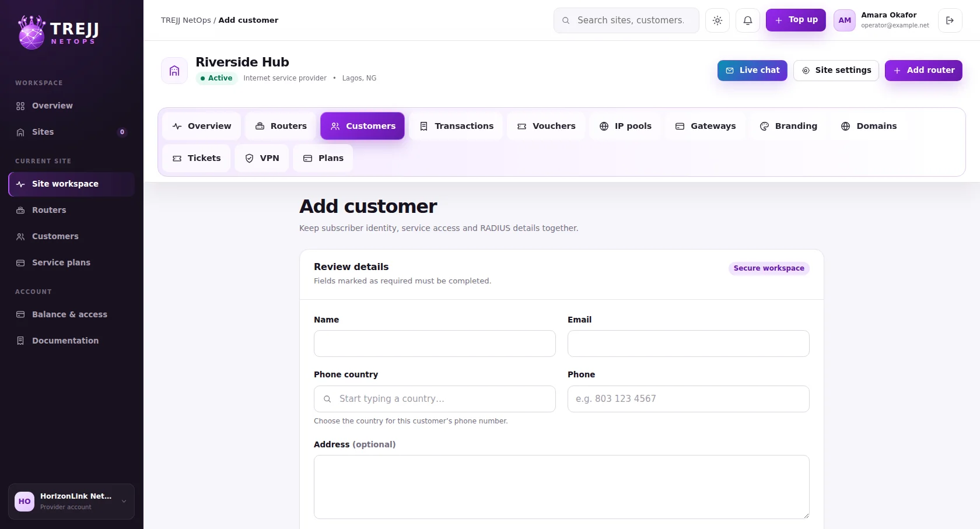Click the AM user avatar
This screenshot has height=529, width=980.
click(x=845, y=20)
